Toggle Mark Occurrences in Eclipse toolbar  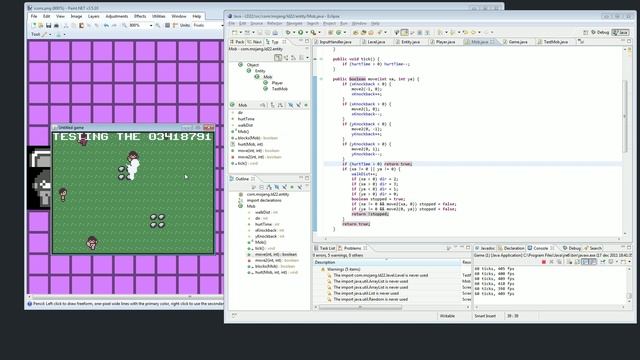[404, 32]
